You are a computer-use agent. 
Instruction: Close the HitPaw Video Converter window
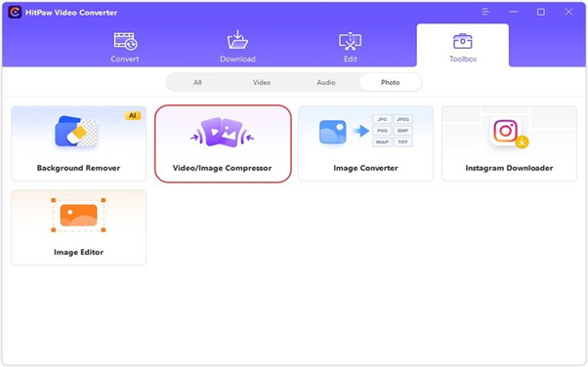[x=568, y=12]
